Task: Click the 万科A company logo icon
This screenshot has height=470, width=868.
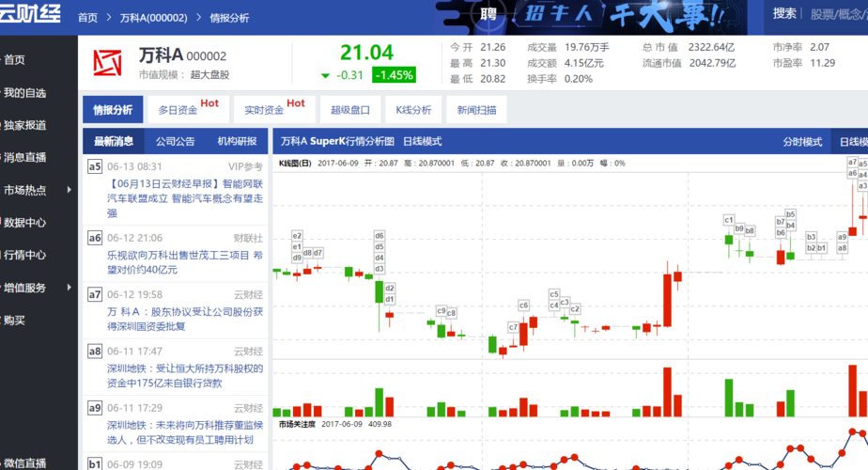Action: [107, 63]
